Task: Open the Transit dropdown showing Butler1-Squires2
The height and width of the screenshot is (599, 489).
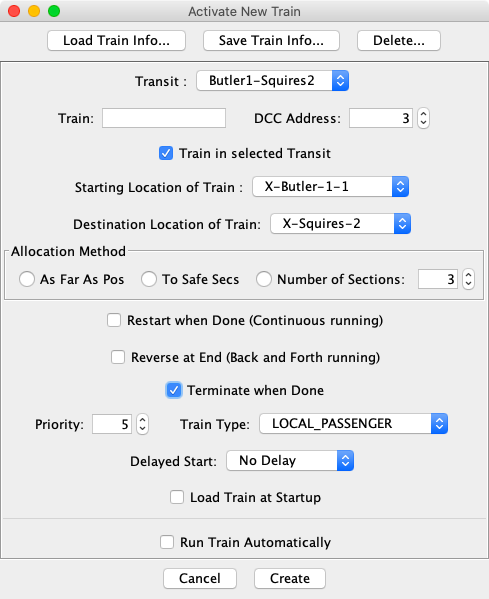Action: [x=272, y=81]
